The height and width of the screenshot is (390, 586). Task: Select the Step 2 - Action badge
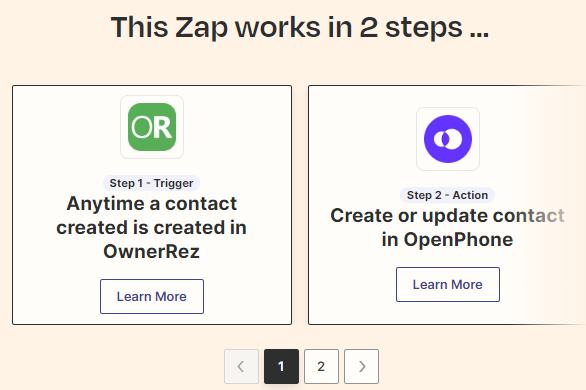point(447,195)
